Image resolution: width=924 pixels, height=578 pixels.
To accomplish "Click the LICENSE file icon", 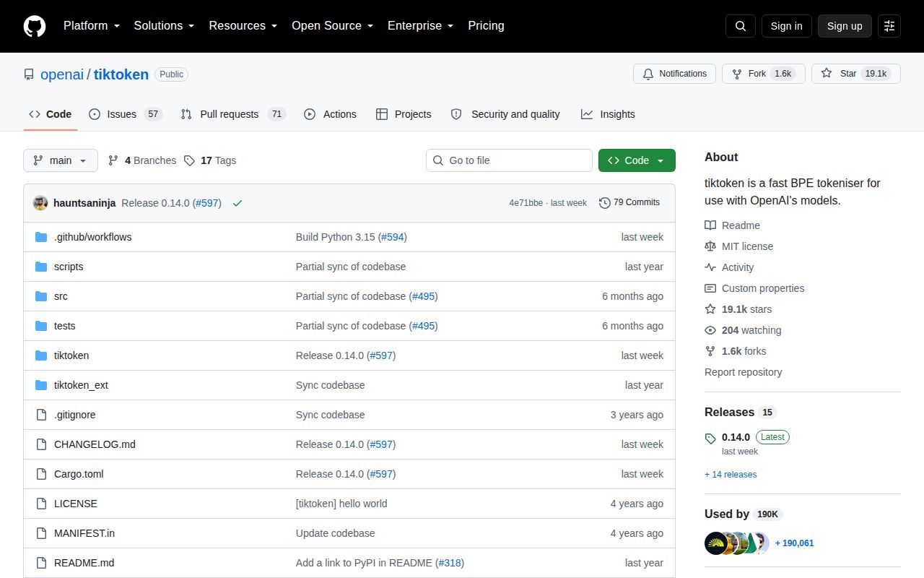I will (x=41, y=504).
